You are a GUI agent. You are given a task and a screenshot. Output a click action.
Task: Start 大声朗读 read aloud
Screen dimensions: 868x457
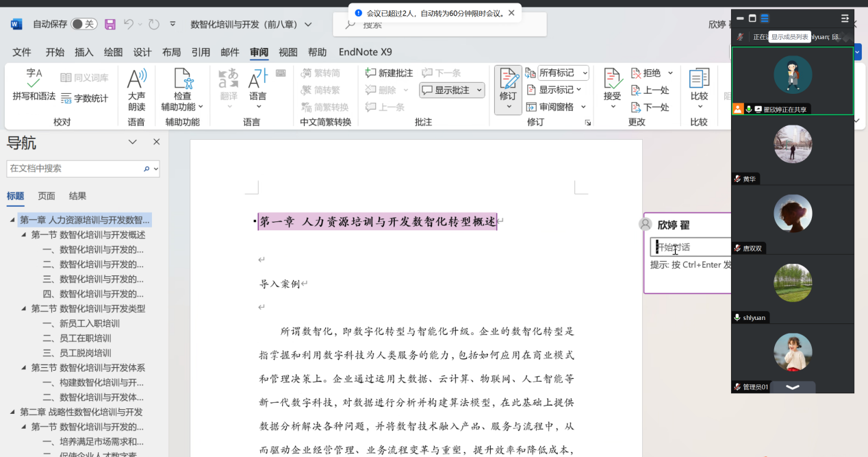(x=137, y=89)
